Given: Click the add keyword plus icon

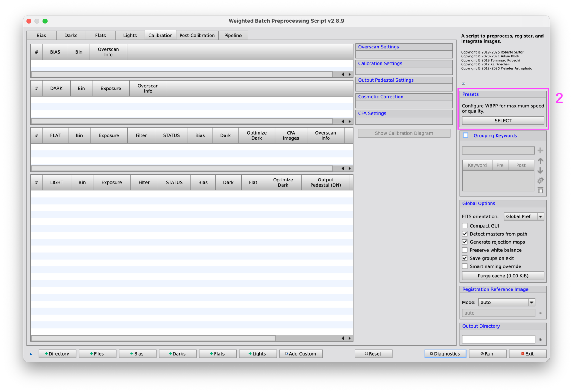Looking at the screenshot, I should [540, 150].
